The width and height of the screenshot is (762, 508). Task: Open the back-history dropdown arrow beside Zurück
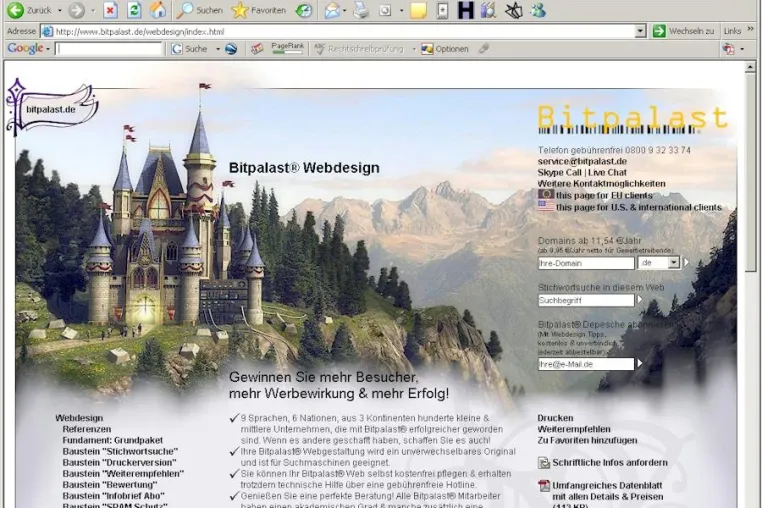60,10
